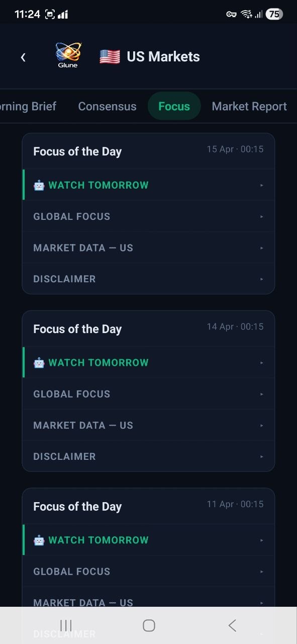Tap the green highlight bar next to WATCH TOMORROW
The width and height of the screenshot is (297, 644).
(x=23, y=185)
